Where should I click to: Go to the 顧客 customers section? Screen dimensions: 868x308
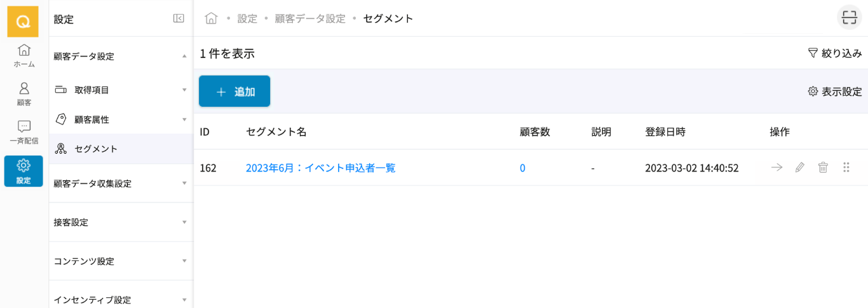[x=24, y=94]
